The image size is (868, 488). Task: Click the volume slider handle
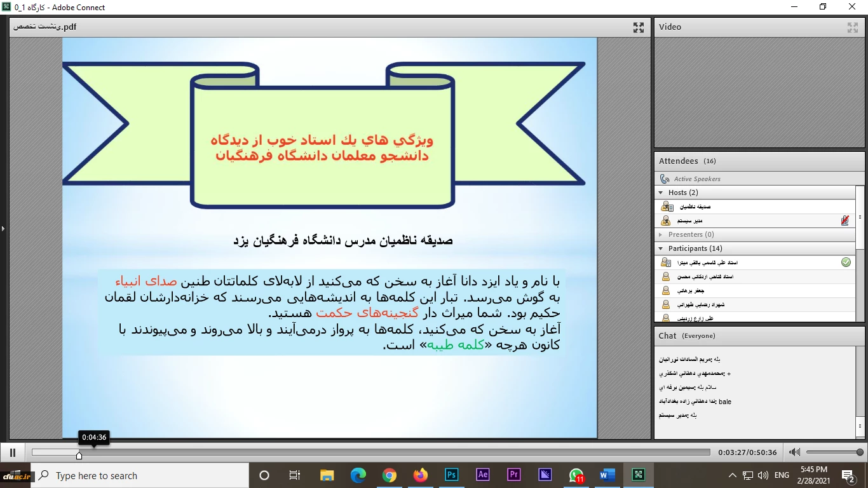click(860, 452)
